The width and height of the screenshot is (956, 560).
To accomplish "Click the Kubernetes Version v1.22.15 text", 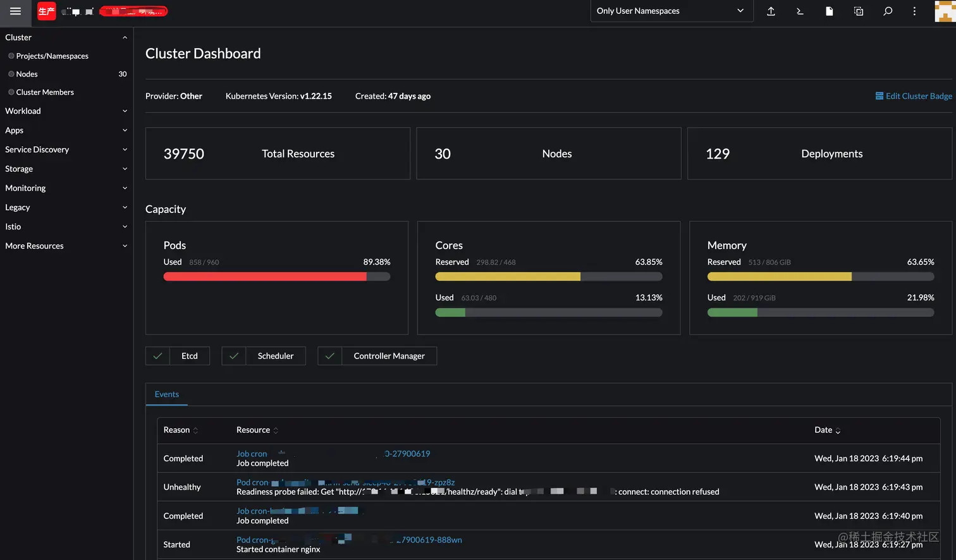I will (279, 96).
